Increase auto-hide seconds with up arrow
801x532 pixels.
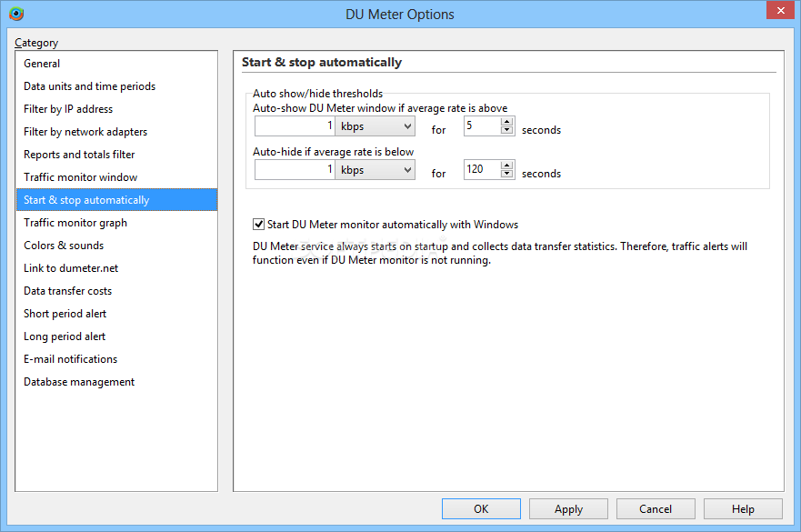coord(506,165)
